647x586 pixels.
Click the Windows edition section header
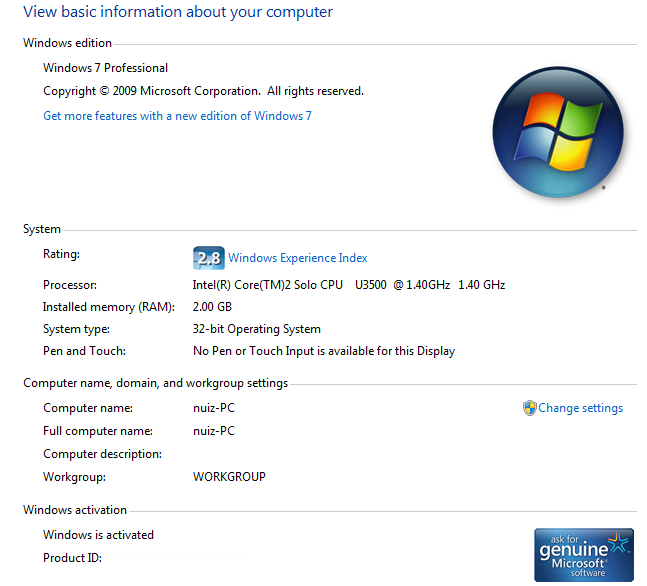tap(67, 43)
